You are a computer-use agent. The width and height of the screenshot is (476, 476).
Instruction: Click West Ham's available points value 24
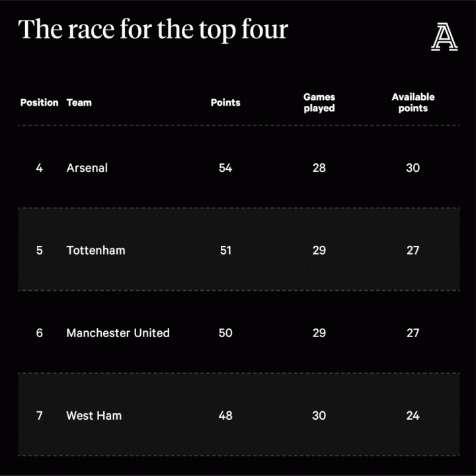pos(413,416)
